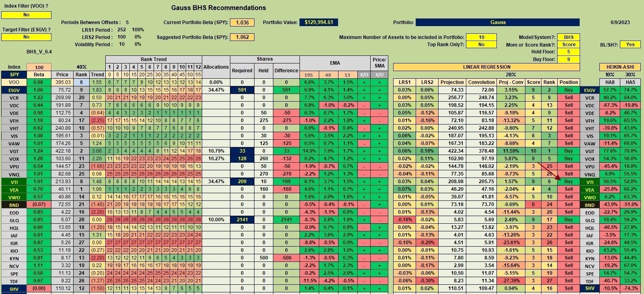Select the Top Rank Only 'No' cell
This screenshot has height=294, width=644.
click(x=481, y=45)
